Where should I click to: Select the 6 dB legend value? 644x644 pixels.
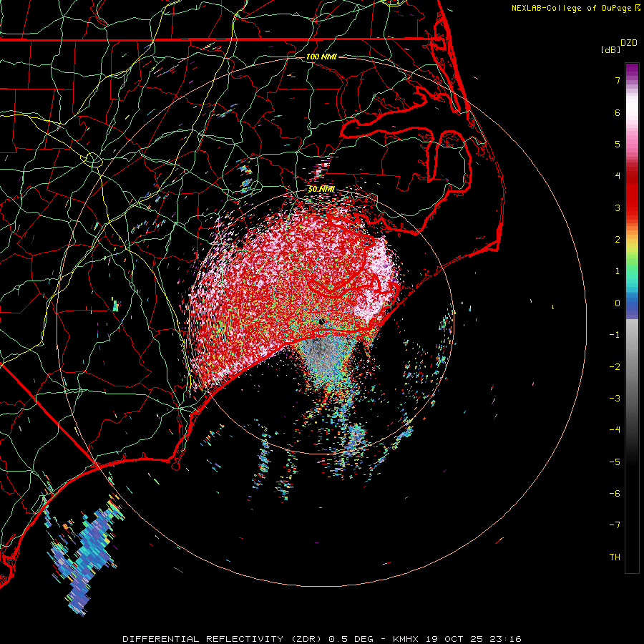pos(618,112)
